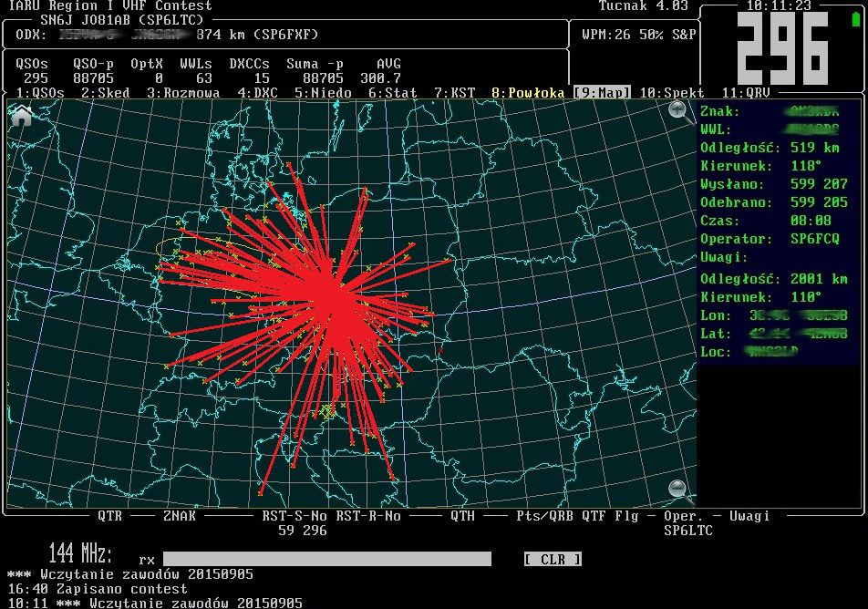
Task: Click the ZNAK column header
Action: tap(180, 515)
